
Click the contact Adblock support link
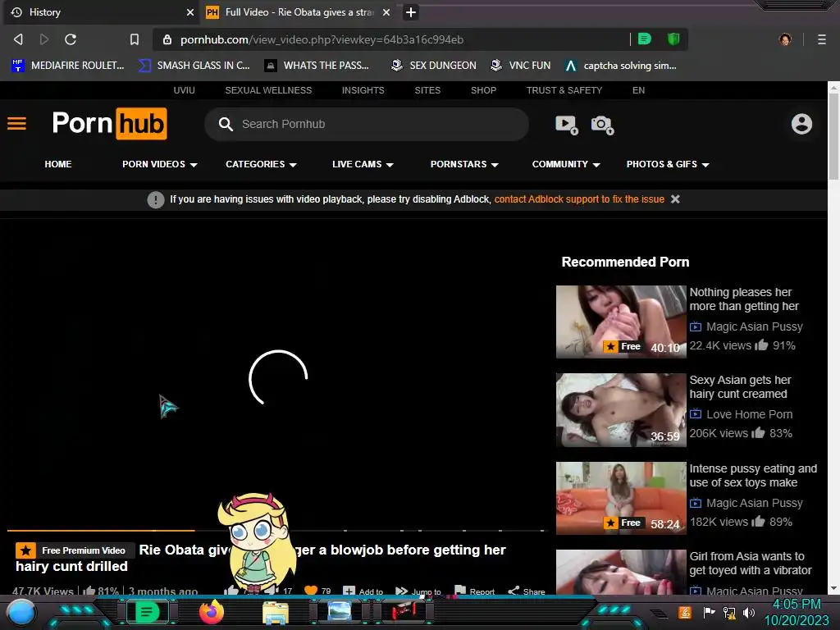pyautogui.click(x=579, y=199)
